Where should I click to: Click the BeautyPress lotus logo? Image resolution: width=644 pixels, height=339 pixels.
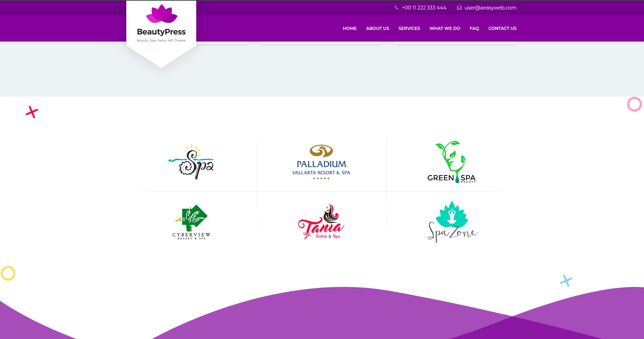tap(161, 14)
